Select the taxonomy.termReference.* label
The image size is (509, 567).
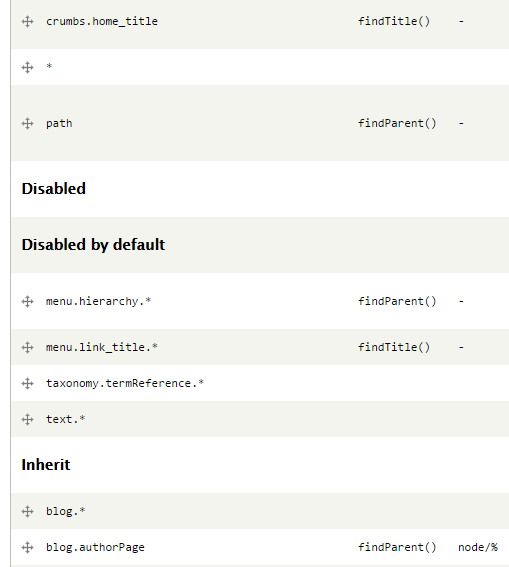125,383
